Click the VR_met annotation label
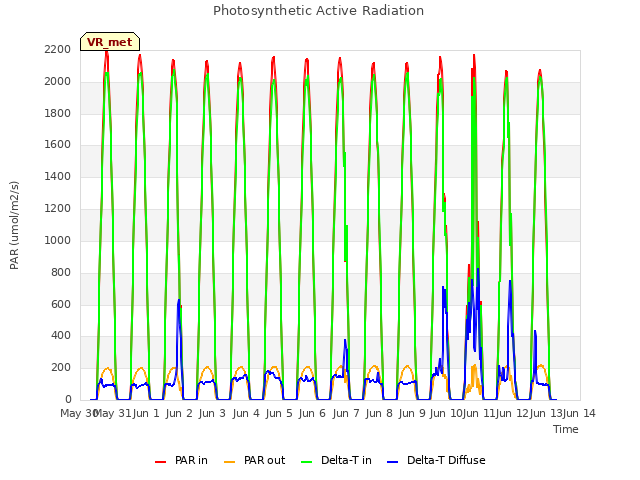Screen dimensions: 640x480 (x=110, y=42)
